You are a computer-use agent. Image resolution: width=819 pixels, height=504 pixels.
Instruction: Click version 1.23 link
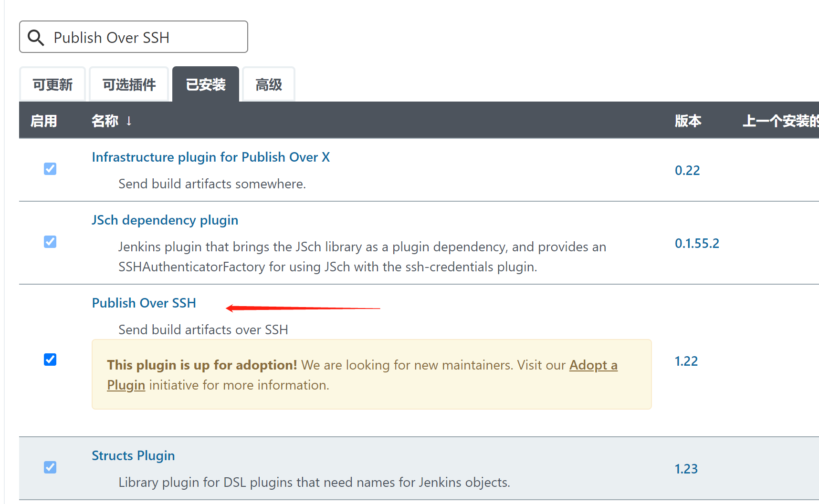tap(686, 469)
